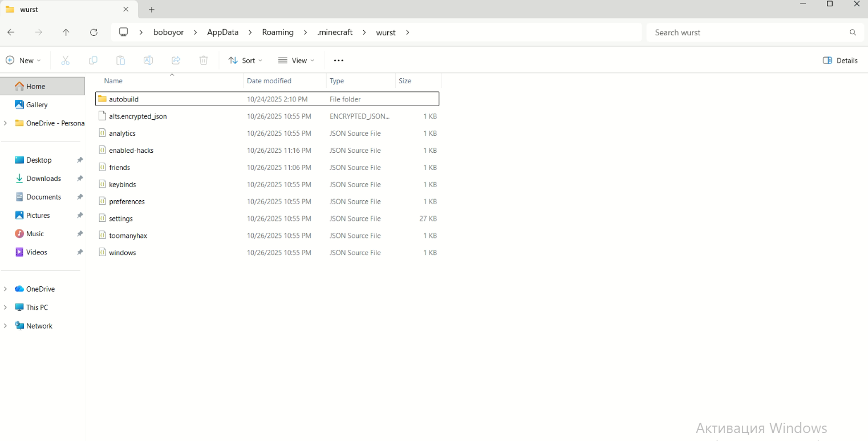868x441 pixels.
Task: Click the Copy icon in toolbar
Action: point(93,60)
